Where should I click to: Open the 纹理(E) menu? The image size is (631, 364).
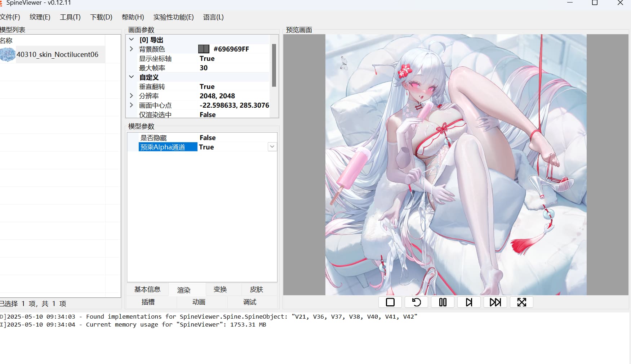coord(40,17)
